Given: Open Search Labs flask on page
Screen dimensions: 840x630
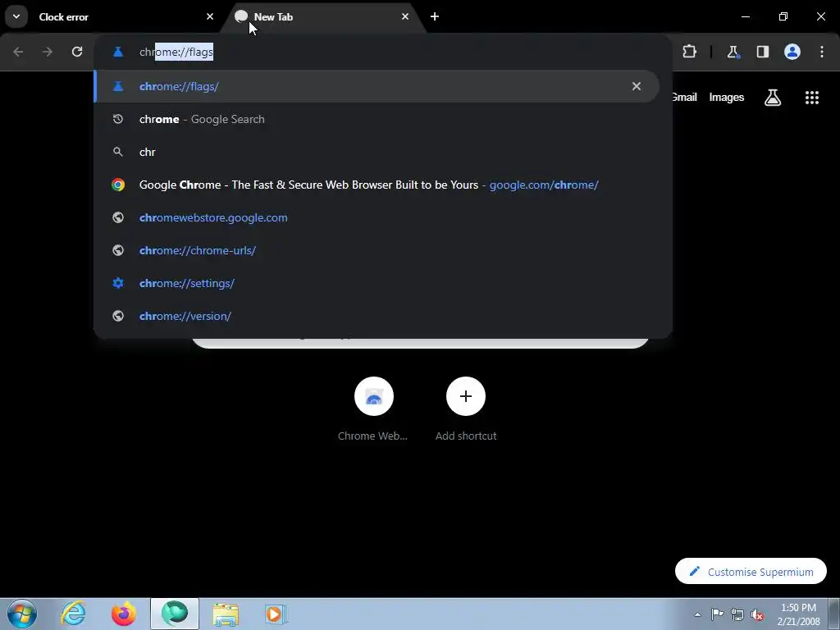Looking at the screenshot, I should tap(773, 97).
